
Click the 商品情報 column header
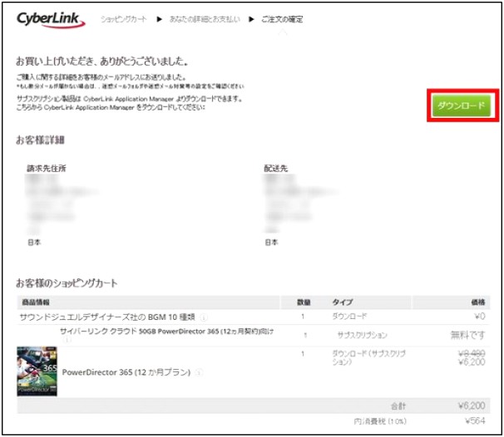tap(36, 302)
